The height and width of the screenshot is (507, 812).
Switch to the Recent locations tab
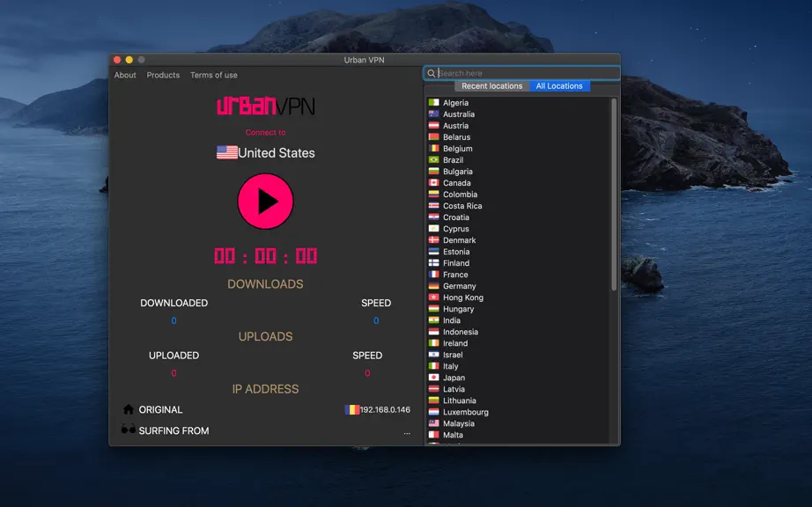pos(491,86)
